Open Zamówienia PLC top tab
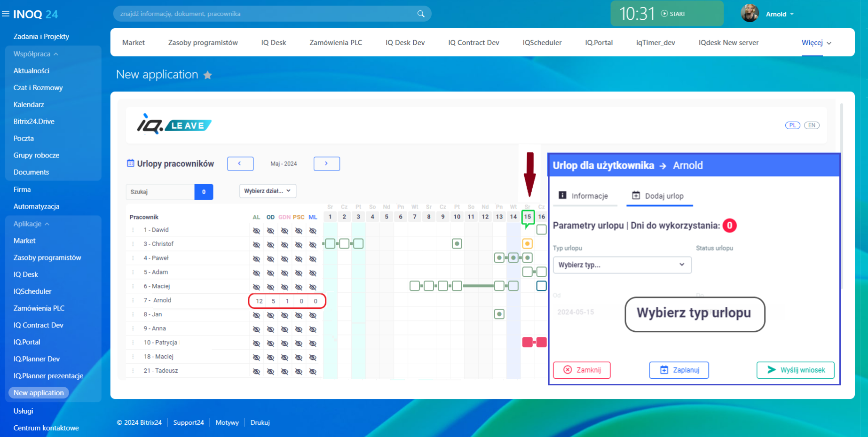The image size is (868, 437). [x=336, y=43]
